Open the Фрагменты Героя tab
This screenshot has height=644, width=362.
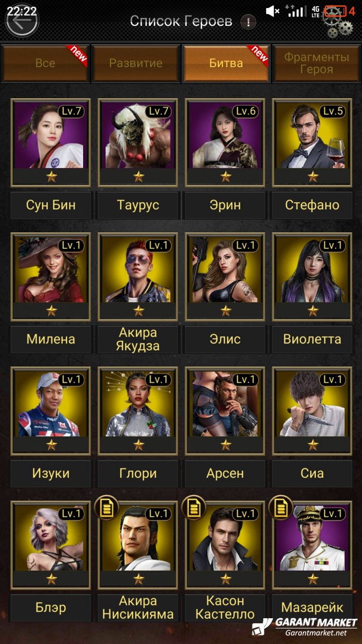(316, 63)
